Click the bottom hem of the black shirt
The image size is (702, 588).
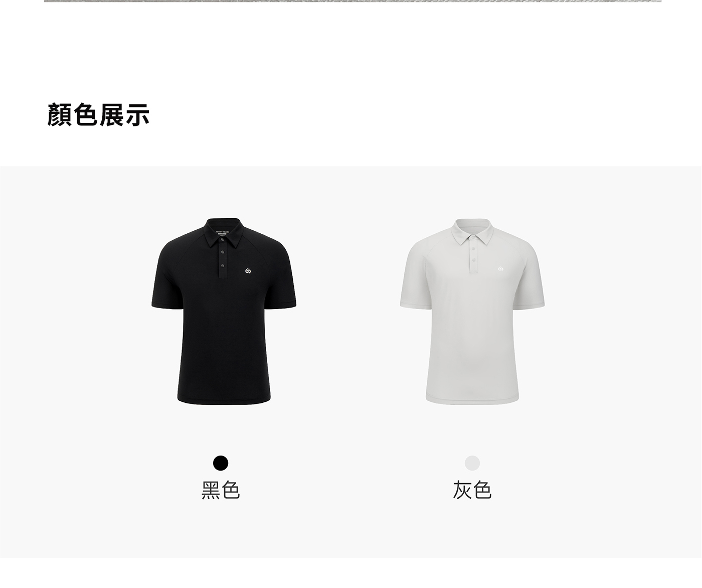pos(224,400)
